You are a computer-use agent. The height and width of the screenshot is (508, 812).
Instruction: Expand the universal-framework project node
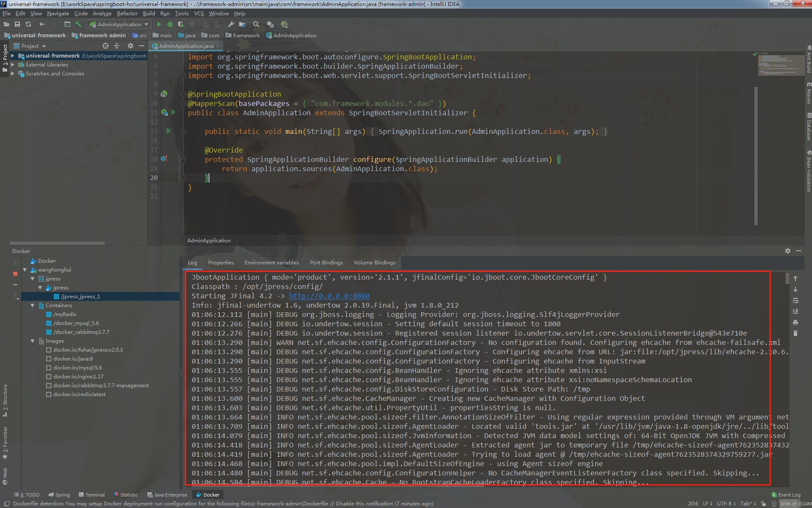13,56
